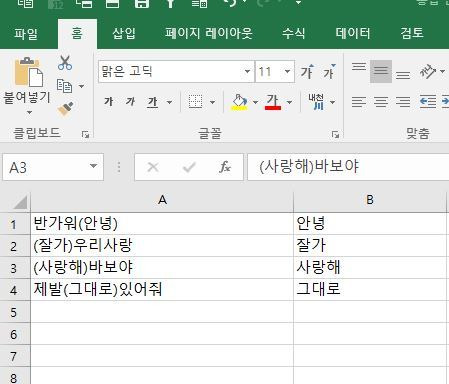
Task: Expand borders dropdown arrow
Action: coord(212,102)
